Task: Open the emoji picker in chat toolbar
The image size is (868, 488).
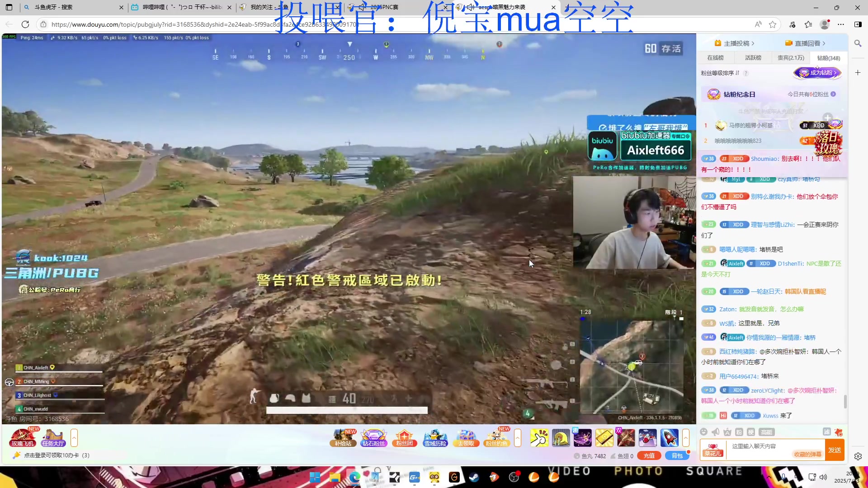Action: [704, 432]
